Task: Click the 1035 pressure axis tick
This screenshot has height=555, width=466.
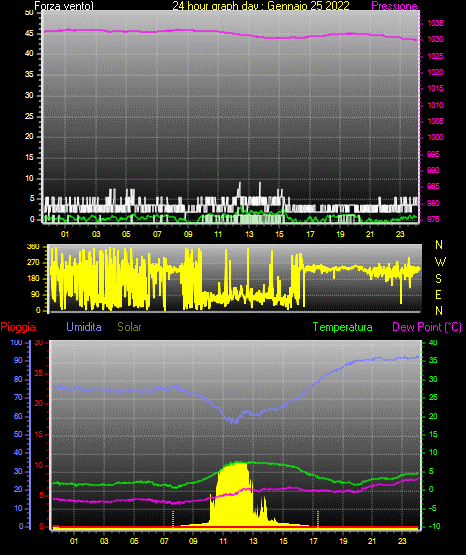Action: pos(435,23)
